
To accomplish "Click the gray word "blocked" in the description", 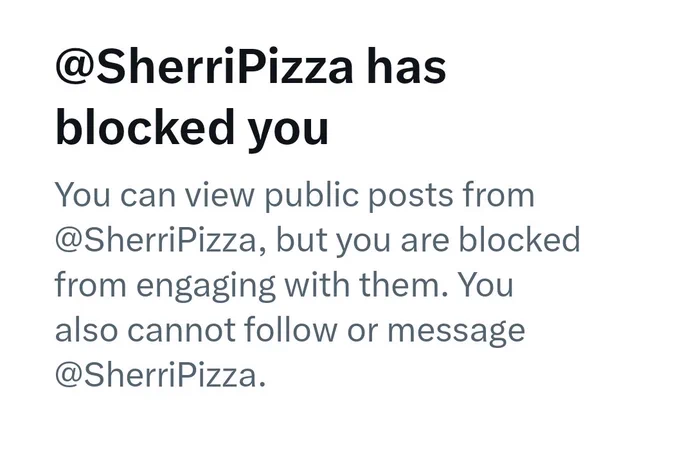I will click(519, 239).
